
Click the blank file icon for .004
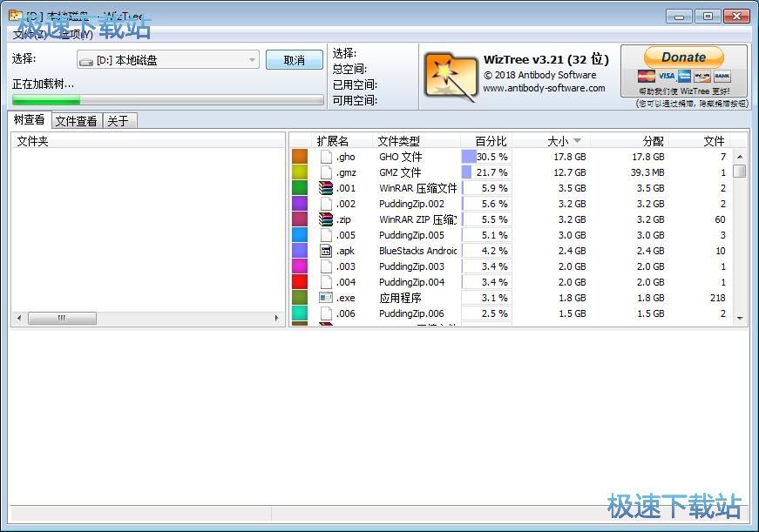pos(326,281)
